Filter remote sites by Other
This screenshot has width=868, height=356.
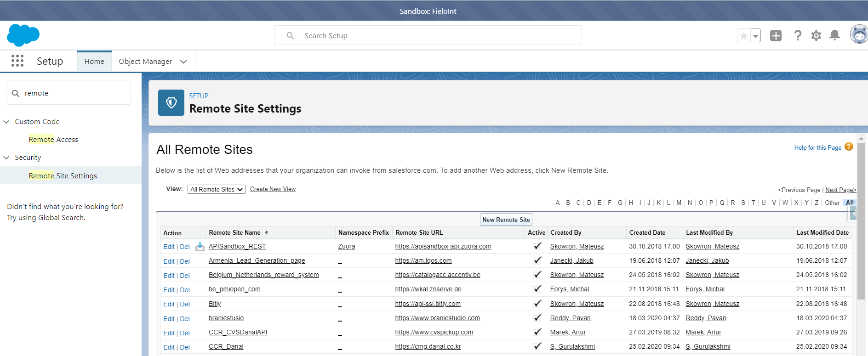click(832, 203)
